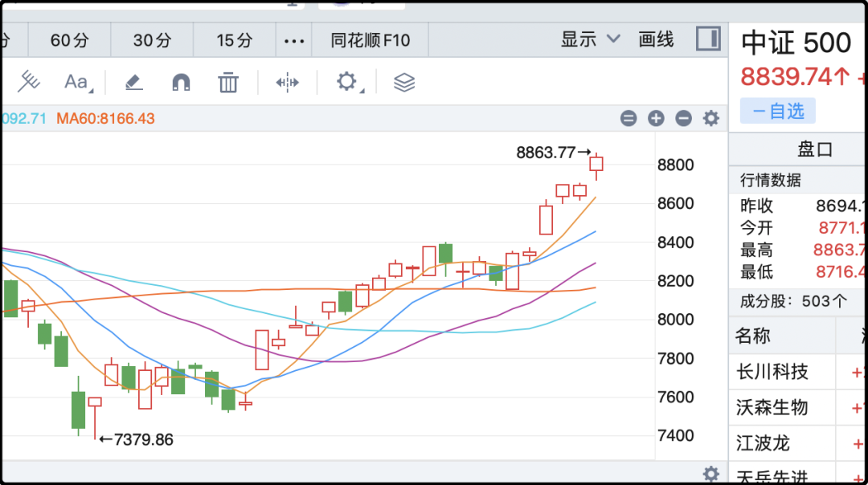Switch to the 60分 period tab
Image resolution: width=868 pixels, height=485 pixels.
click(x=69, y=40)
